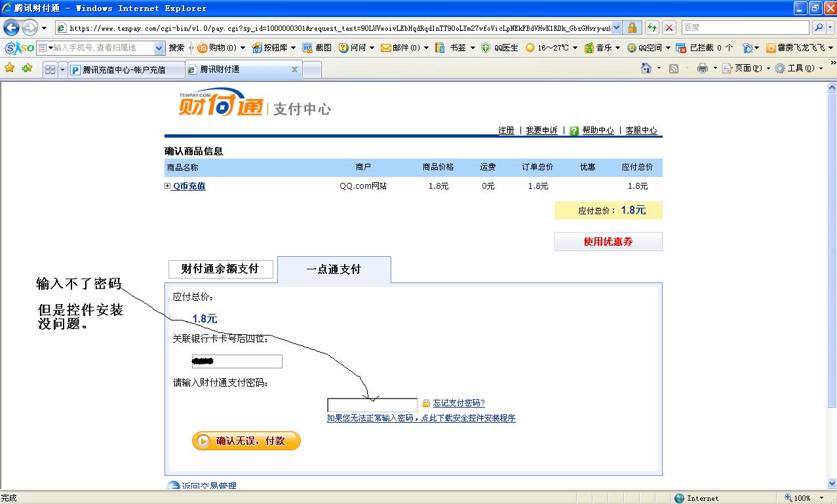Open the Q币充值 product link
The width and height of the screenshot is (837, 504).
189,186
